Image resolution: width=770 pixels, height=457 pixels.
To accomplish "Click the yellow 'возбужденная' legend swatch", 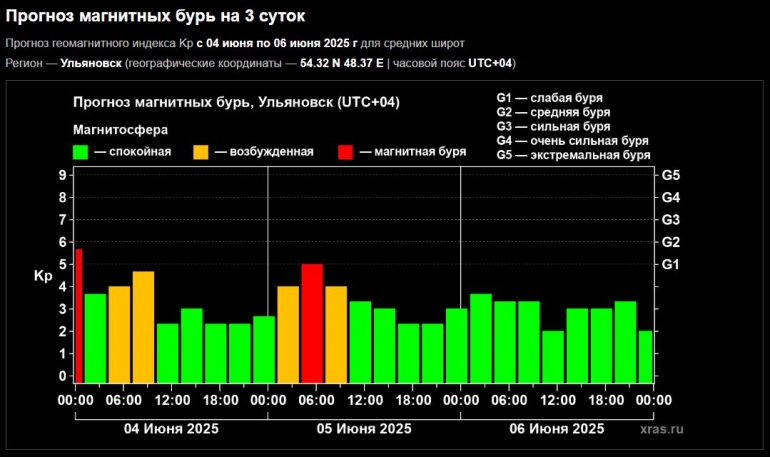I will (x=201, y=152).
